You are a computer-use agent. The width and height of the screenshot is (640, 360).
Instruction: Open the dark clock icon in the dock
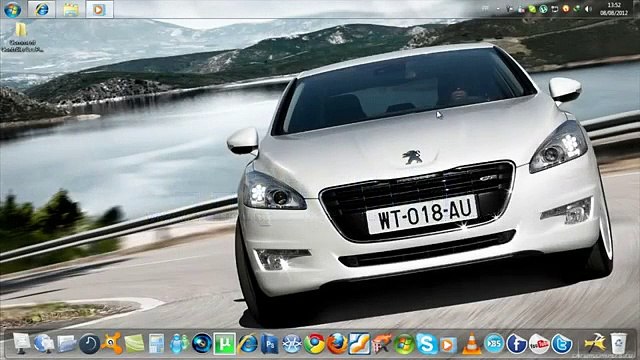coord(89,344)
